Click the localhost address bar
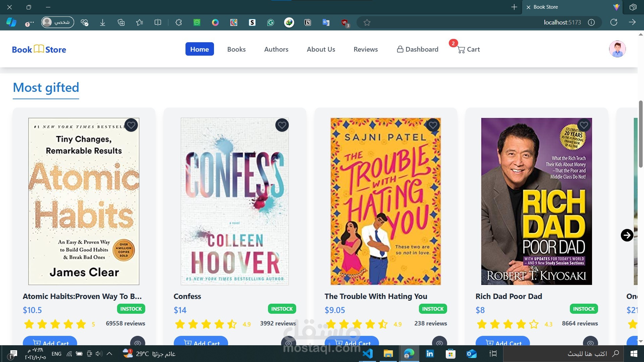This screenshot has height=362, width=644. (562, 22)
